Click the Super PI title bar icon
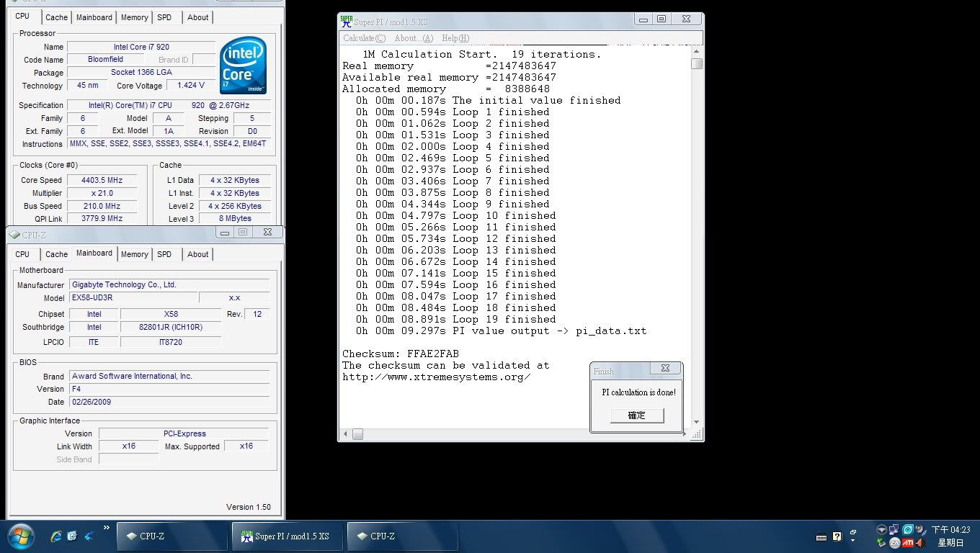 tap(347, 21)
